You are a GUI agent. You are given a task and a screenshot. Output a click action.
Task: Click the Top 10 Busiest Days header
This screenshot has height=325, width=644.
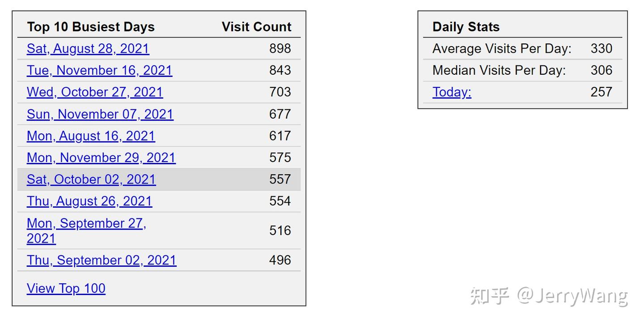point(91,27)
